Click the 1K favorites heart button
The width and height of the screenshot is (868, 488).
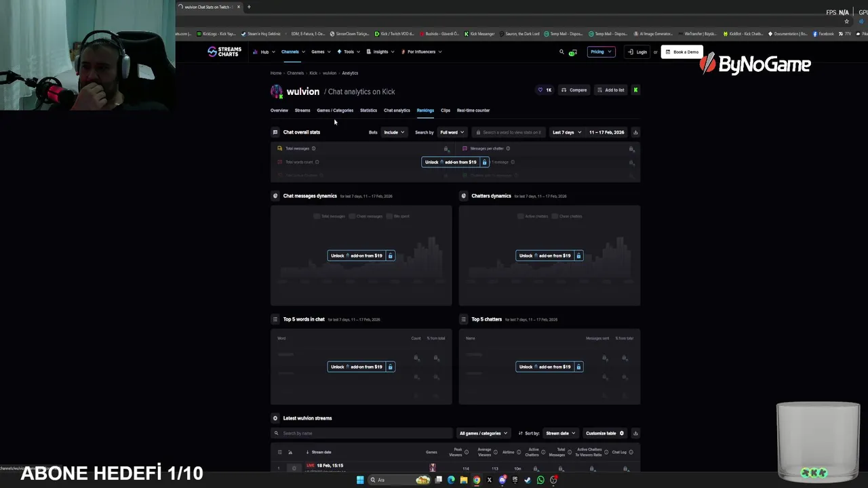pos(545,89)
